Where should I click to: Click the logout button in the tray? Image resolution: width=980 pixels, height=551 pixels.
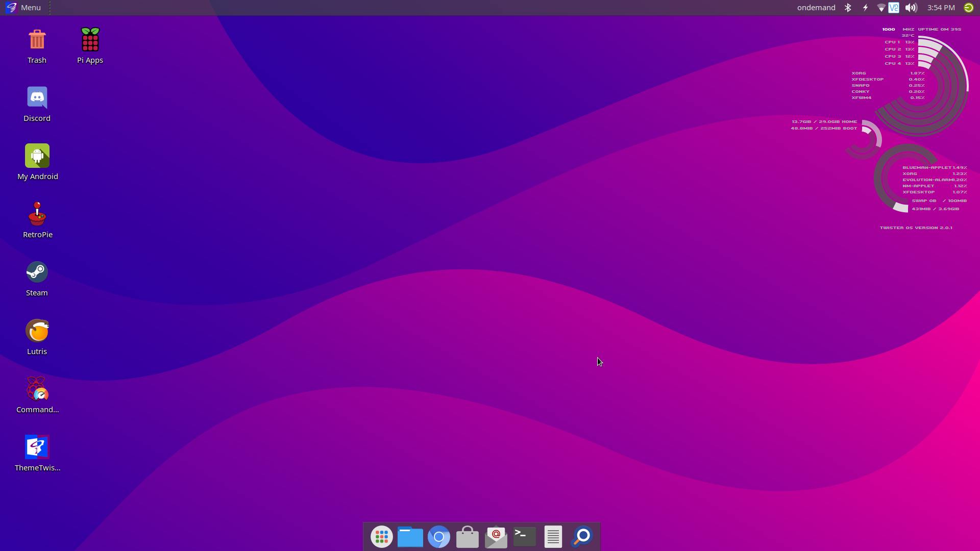[969, 7]
